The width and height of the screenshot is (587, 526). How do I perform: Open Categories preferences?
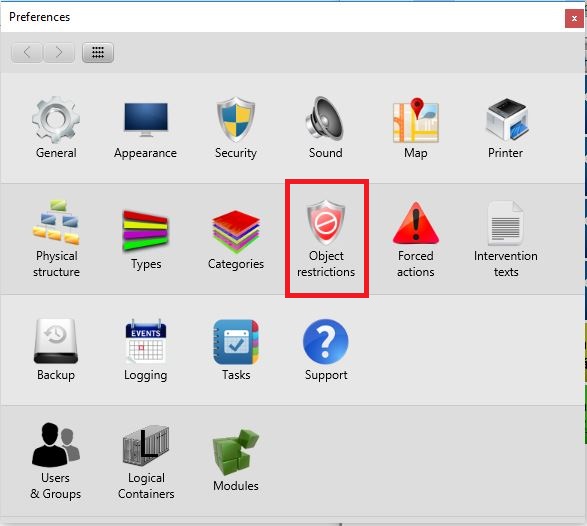[x=235, y=231]
